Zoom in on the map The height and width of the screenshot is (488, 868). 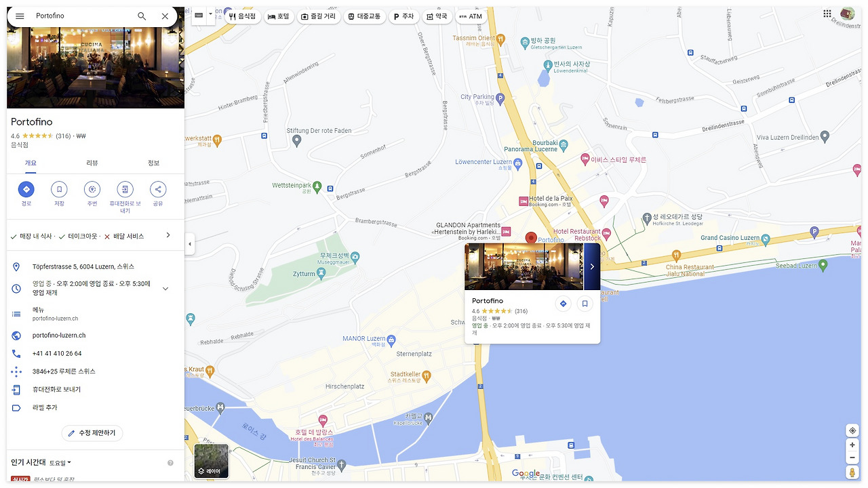click(x=852, y=445)
